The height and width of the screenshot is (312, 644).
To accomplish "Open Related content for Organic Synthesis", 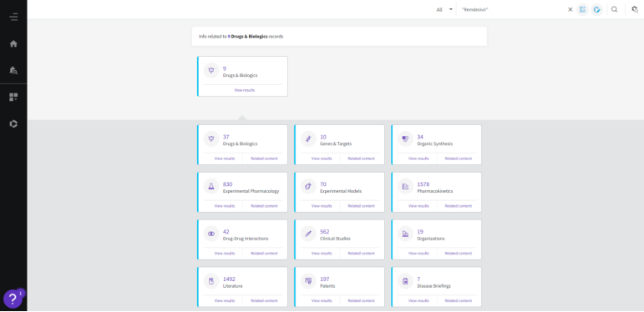I will (459, 159).
